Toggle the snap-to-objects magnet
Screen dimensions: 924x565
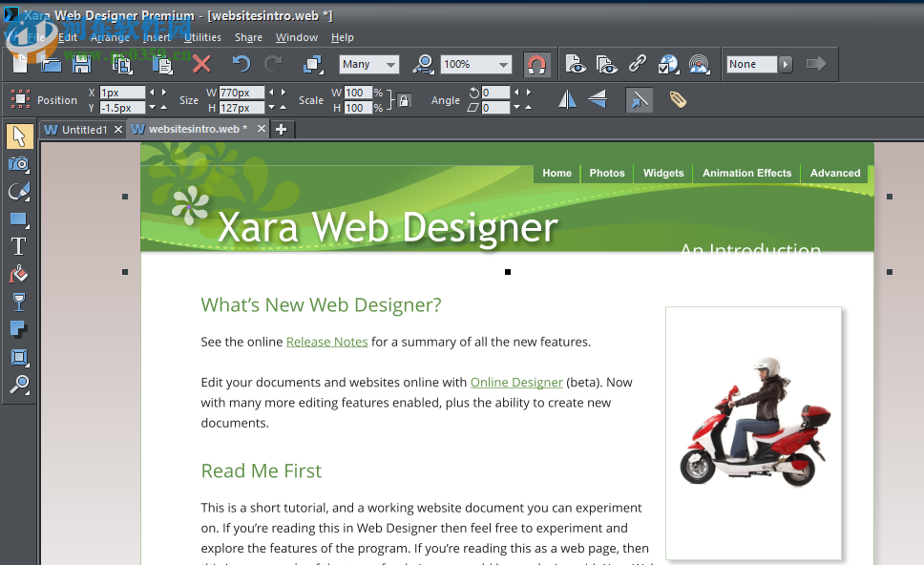[x=537, y=64]
